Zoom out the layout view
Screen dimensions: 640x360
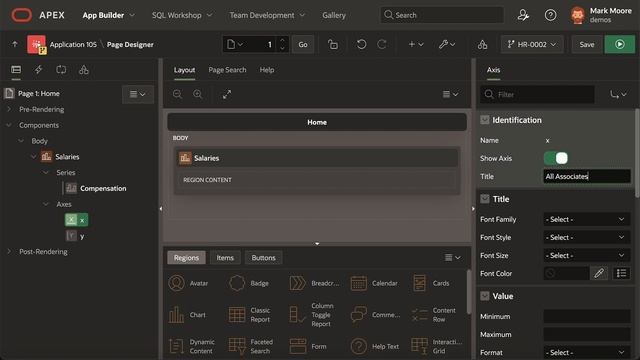tap(177, 94)
